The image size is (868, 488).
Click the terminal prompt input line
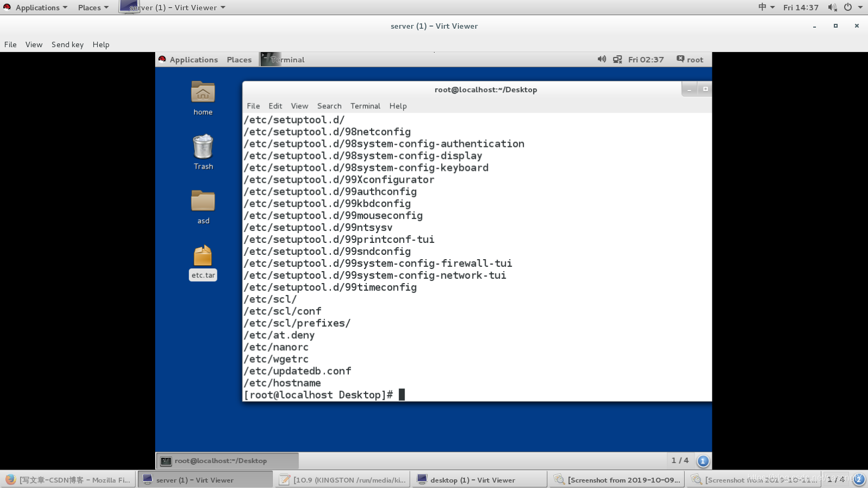pyautogui.click(x=324, y=395)
